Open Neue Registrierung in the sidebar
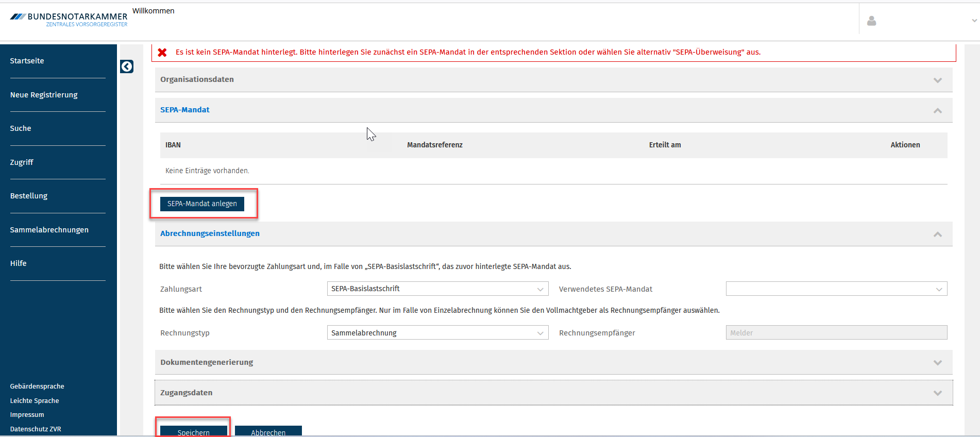This screenshot has height=437, width=980. (44, 95)
